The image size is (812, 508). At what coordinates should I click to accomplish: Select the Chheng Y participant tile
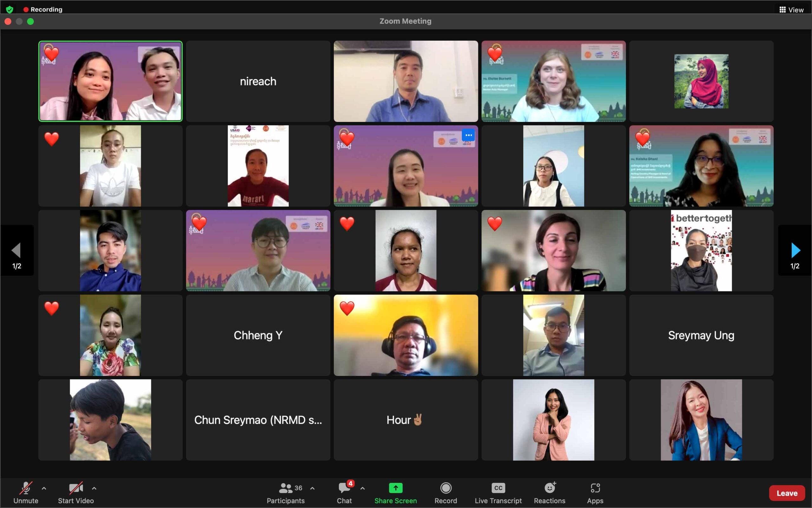258,335
